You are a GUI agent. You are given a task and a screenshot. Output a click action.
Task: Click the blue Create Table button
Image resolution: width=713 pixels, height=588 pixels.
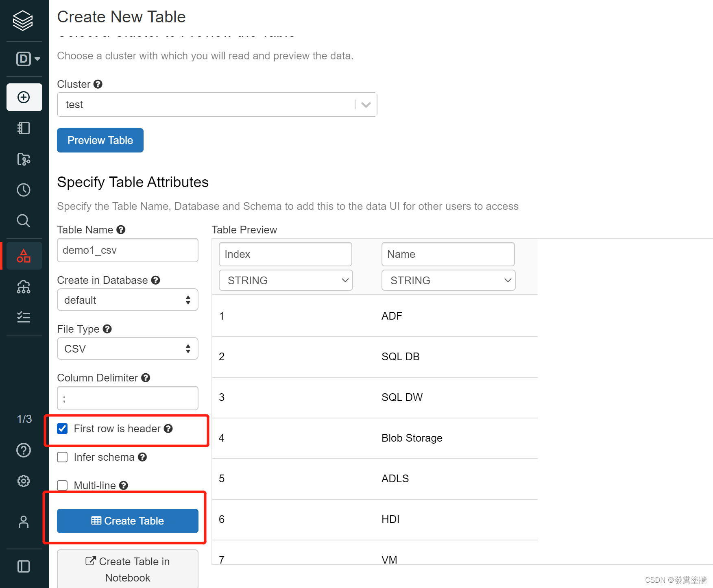point(128,521)
